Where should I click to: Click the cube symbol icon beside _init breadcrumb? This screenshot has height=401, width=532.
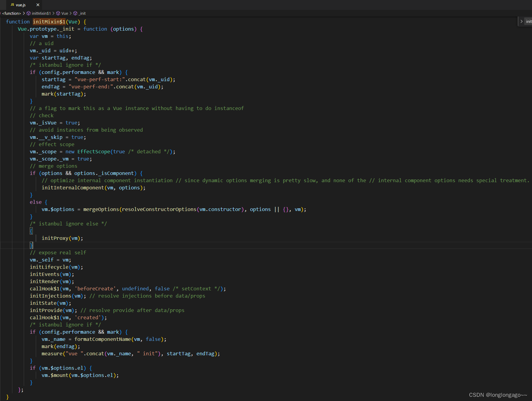pyautogui.click(x=75, y=13)
